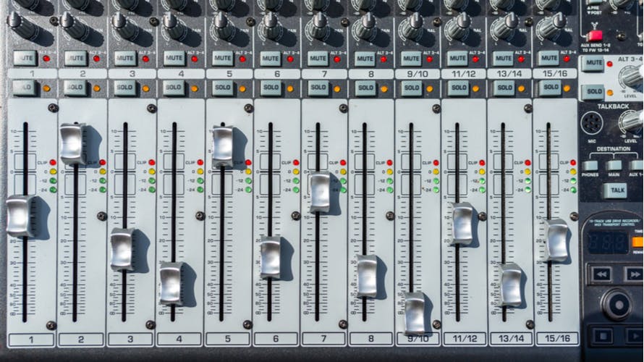
Task: Toggle MUTE on channel 1
Action: point(25,59)
